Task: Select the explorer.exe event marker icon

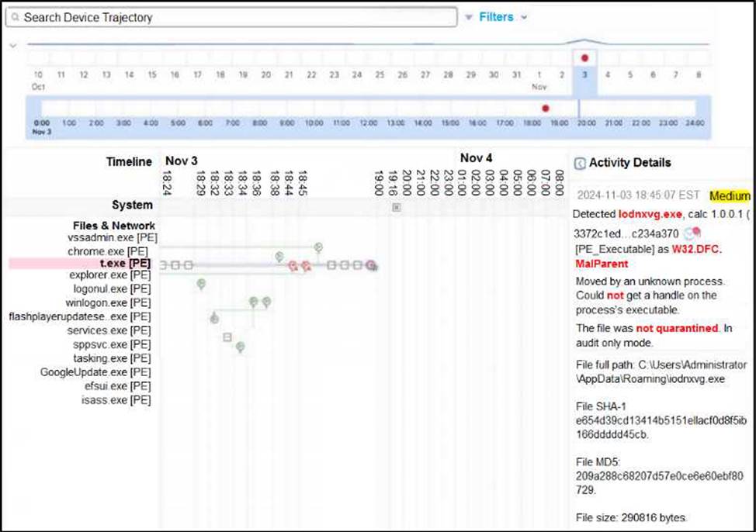Action: 201,285
